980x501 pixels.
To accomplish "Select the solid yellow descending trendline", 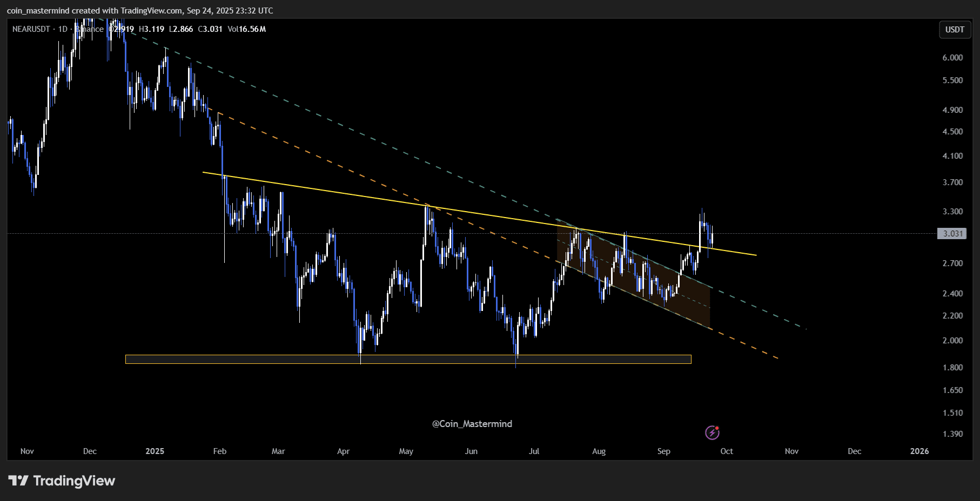I will pos(479,214).
